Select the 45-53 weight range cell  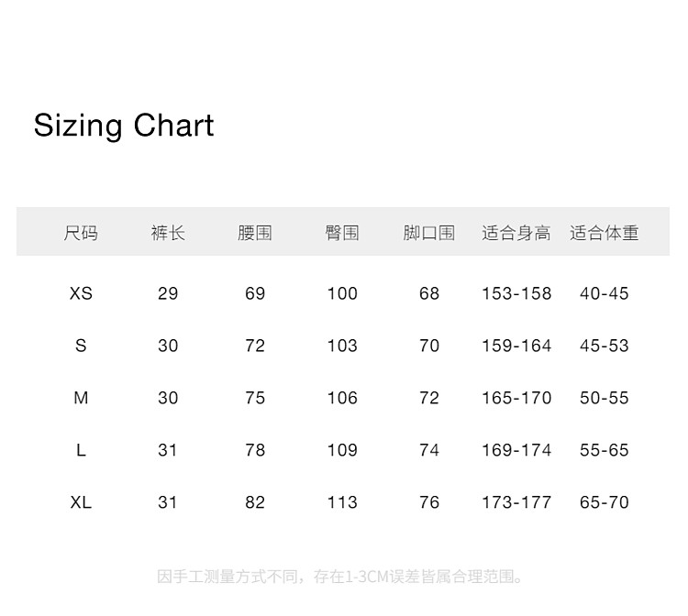pos(605,346)
